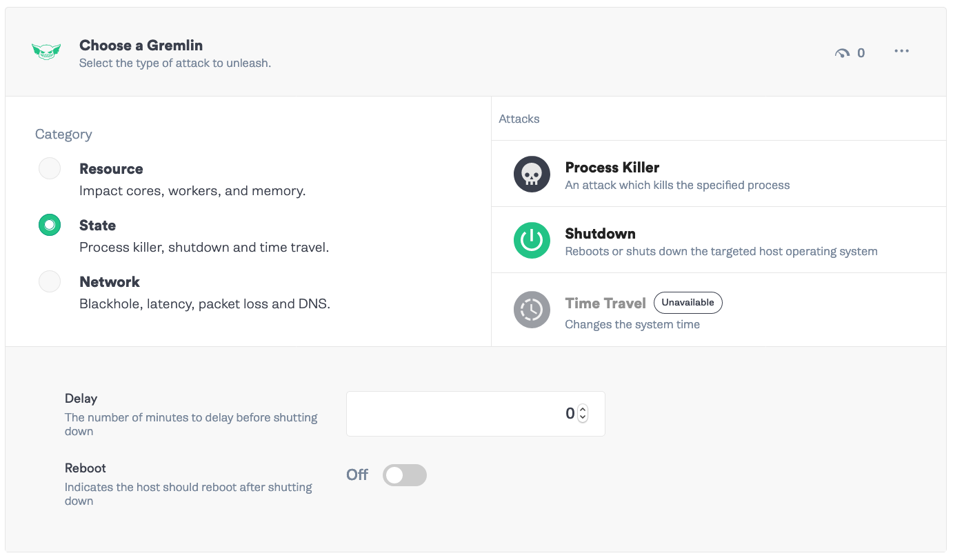Image resolution: width=953 pixels, height=560 pixels.
Task: Click the Resource category label
Action: pyautogui.click(x=111, y=169)
